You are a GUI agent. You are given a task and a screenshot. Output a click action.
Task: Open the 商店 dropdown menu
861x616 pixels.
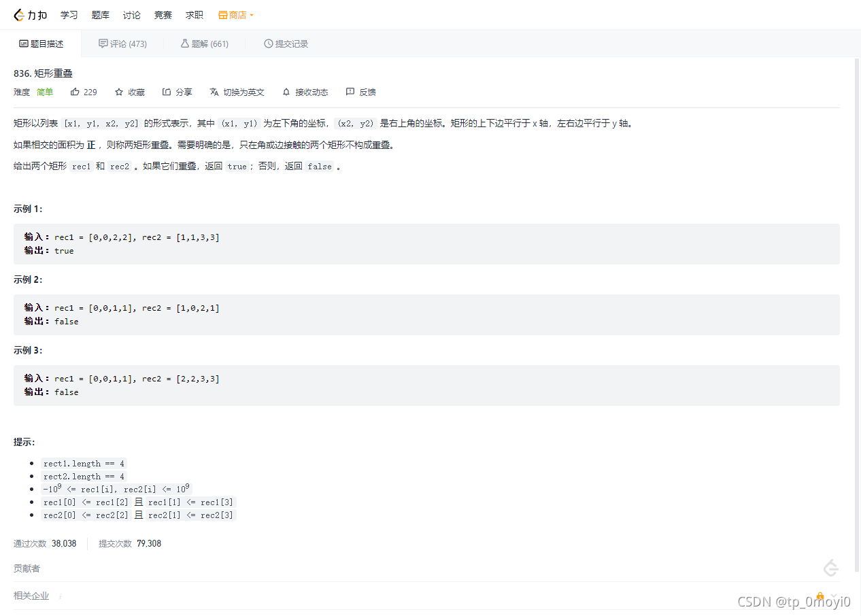235,14
